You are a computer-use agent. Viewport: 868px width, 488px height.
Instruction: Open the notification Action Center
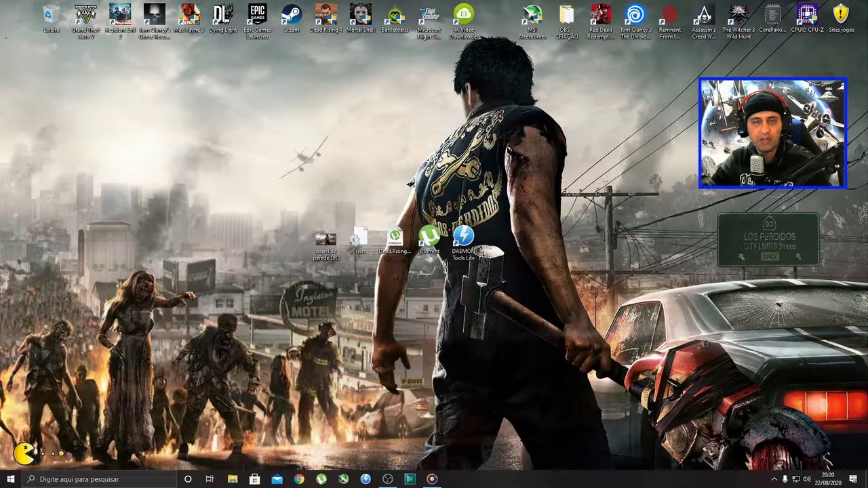tap(853, 479)
